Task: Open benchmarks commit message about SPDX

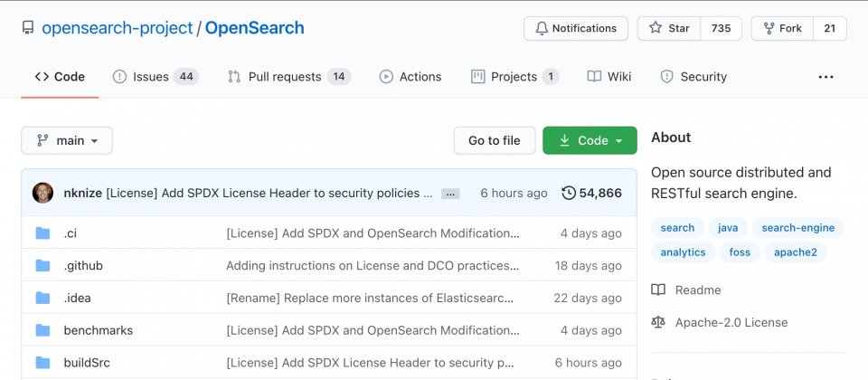Action: (x=373, y=331)
